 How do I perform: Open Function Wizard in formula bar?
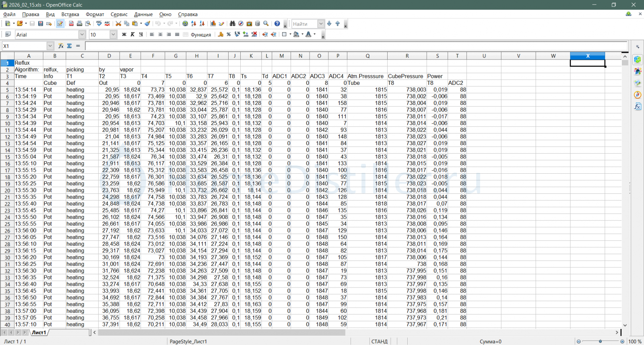(x=61, y=46)
